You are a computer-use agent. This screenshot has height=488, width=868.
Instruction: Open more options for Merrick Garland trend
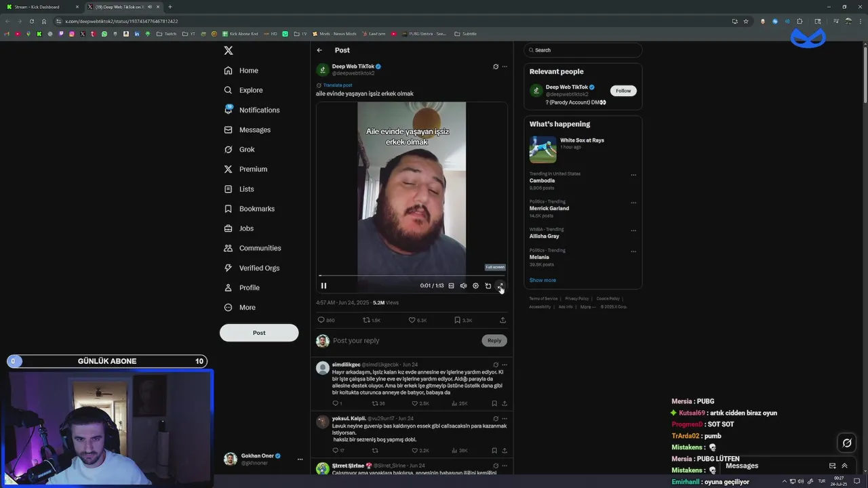[633, 203]
